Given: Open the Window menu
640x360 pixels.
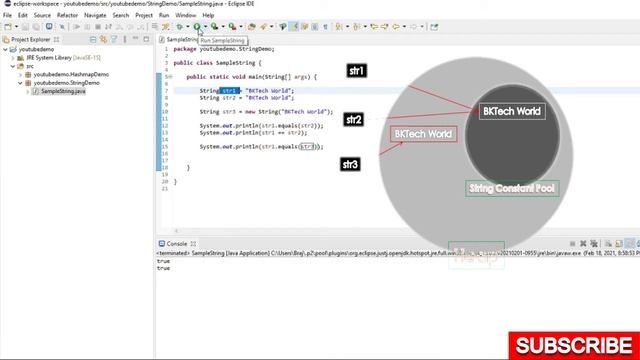Looking at the screenshot, I should (x=186, y=15).
